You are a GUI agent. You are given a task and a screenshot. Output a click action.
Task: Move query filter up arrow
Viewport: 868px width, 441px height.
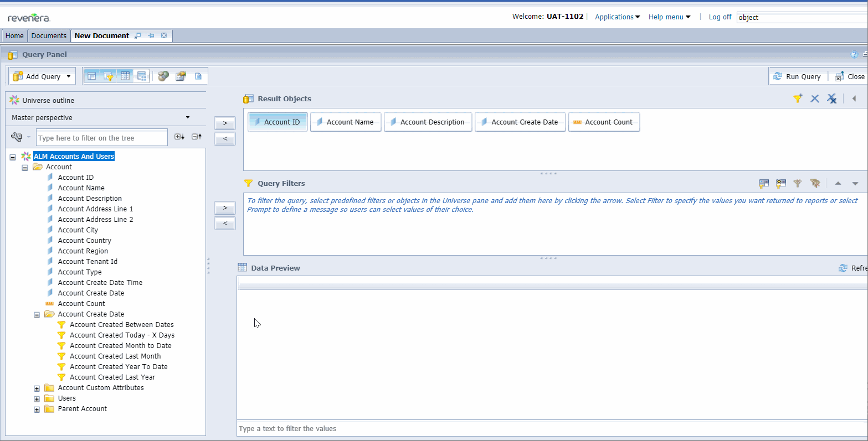[838, 183]
